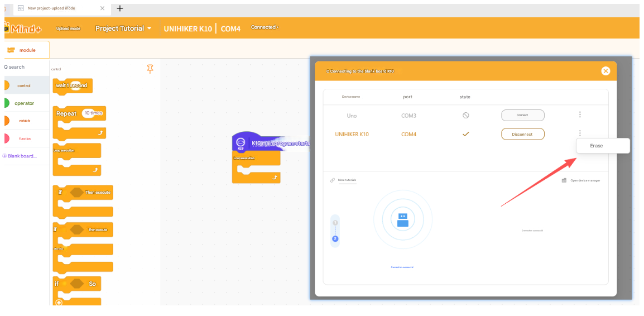Image resolution: width=644 pixels, height=316 pixels.
Task: Close the K10 connection dialog
Action: point(605,71)
